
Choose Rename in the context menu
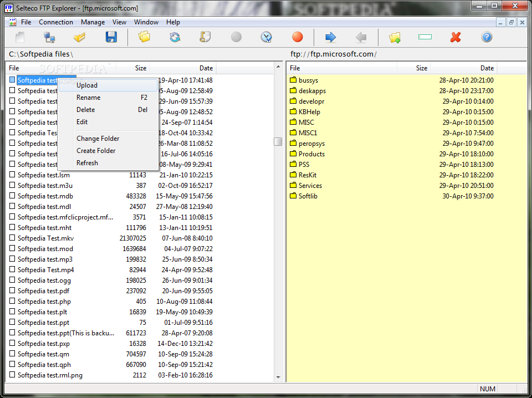(108, 98)
